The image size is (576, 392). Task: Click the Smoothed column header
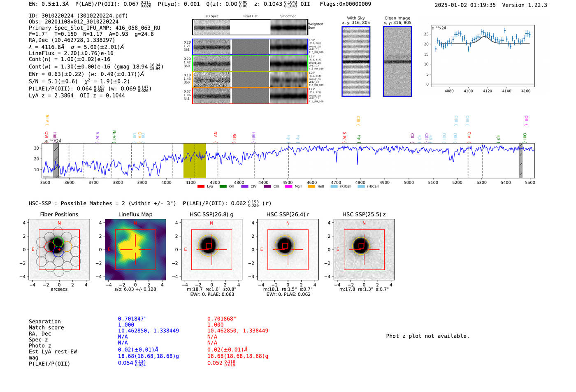(x=288, y=16)
